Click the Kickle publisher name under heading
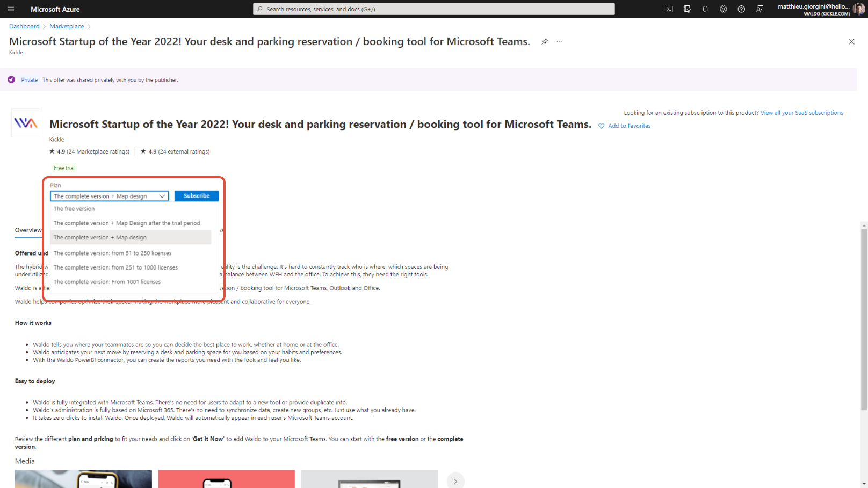 pyautogui.click(x=56, y=139)
